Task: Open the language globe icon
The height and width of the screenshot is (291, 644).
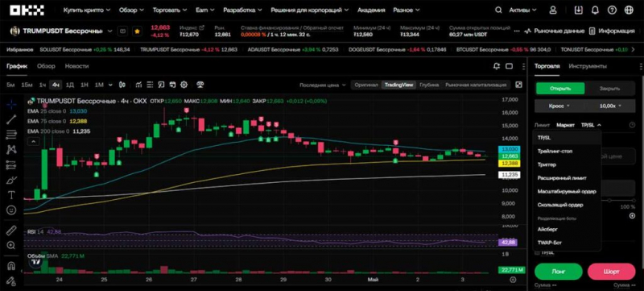Action: pos(629,10)
